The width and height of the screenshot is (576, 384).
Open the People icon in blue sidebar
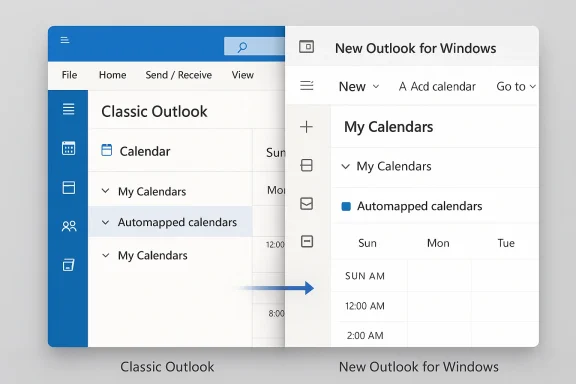click(69, 226)
